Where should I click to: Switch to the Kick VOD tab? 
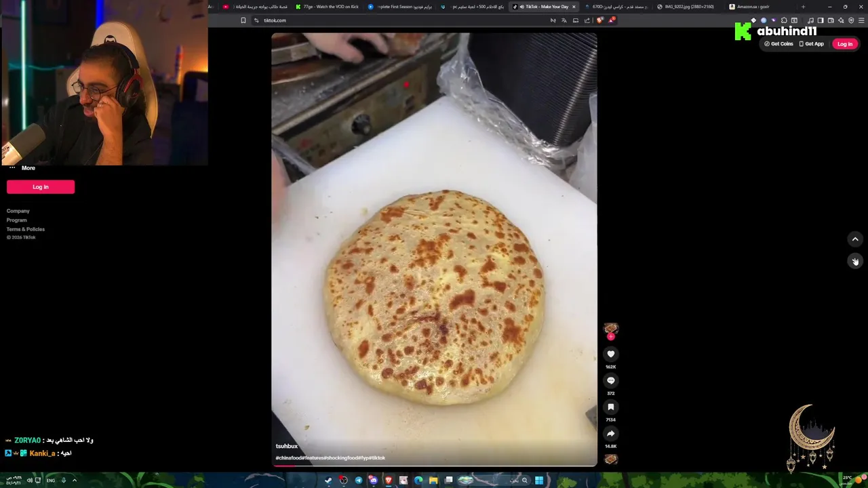(328, 7)
